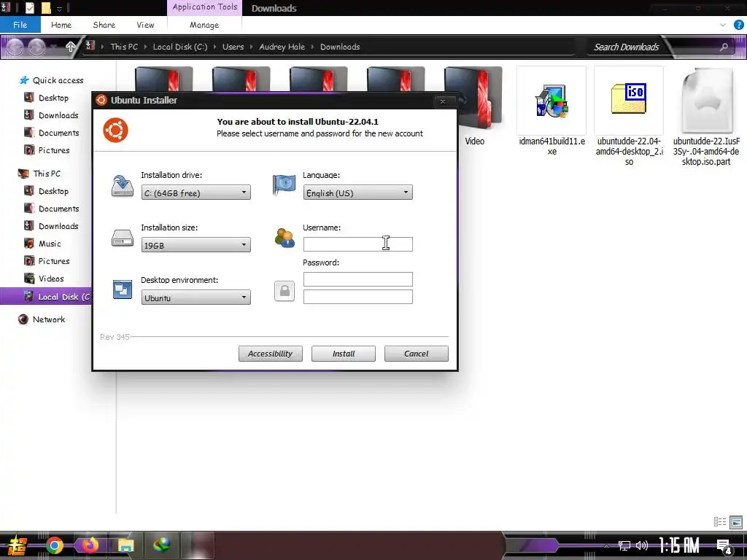This screenshot has width=747, height=560.
Task: Click the Username input field
Action: click(x=357, y=244)
